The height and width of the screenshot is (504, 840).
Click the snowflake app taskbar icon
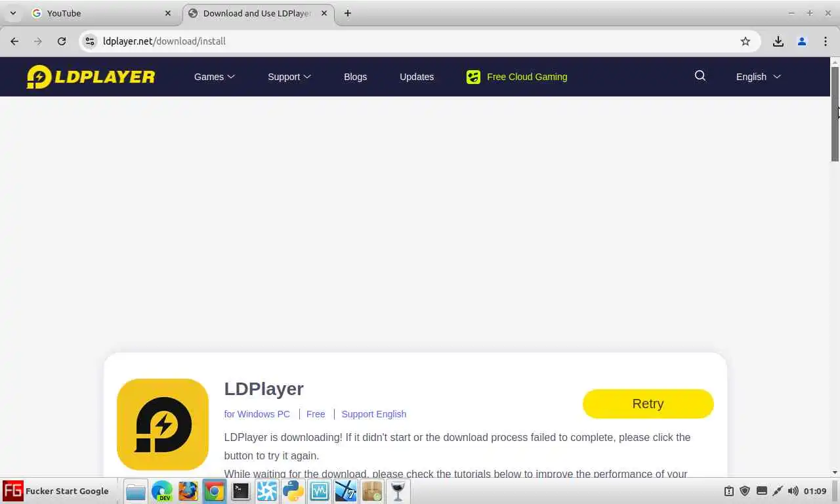tap(267, 491)
